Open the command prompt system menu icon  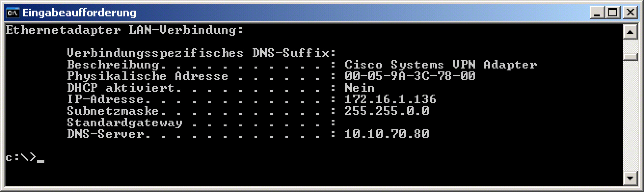coord(13,13)
